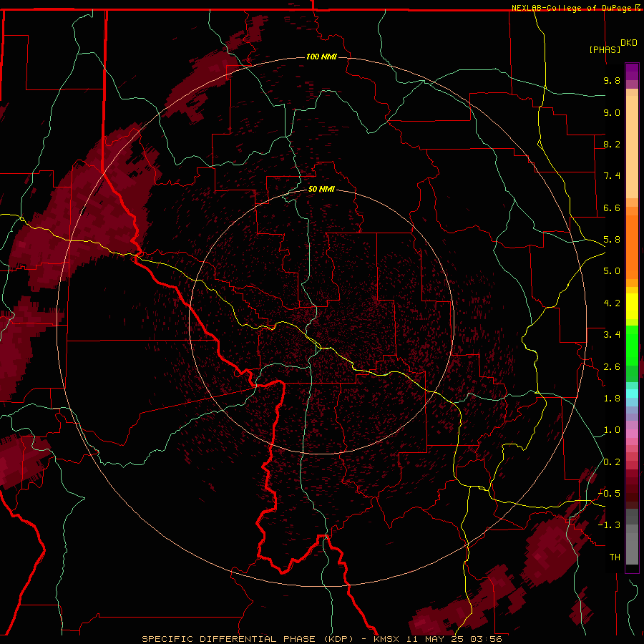Image resolution: width=644 pixels, height=644 pixels.
Task: Click the -1.3 scale value
Action: click(x=610, y=525)
